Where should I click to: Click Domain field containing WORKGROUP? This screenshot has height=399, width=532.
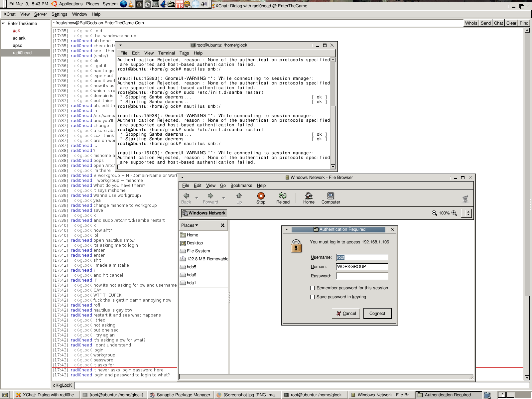[x=362, y=267]
